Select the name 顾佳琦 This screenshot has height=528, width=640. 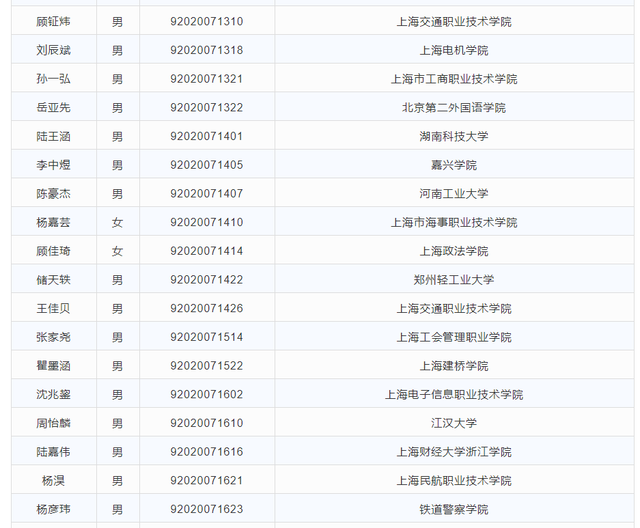(x=53, y=251)
